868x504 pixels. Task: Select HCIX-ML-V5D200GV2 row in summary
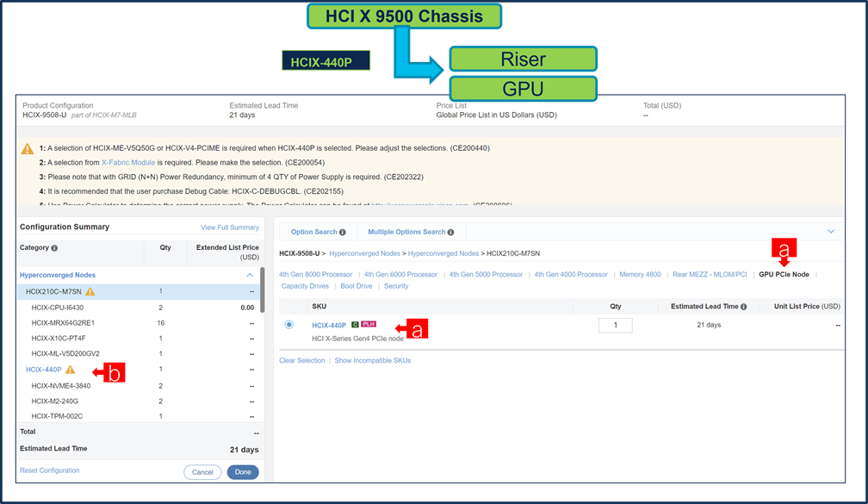tap(139, 354)
